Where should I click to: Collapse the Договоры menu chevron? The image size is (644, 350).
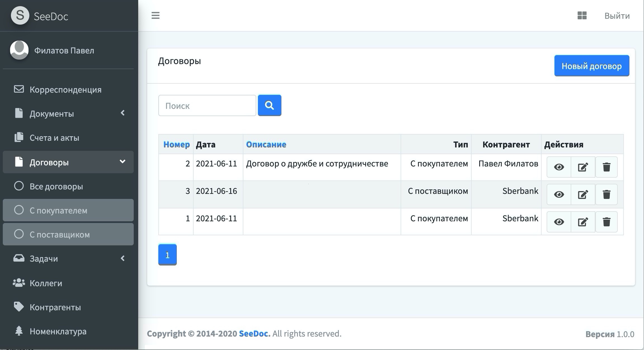pos(122,161)
